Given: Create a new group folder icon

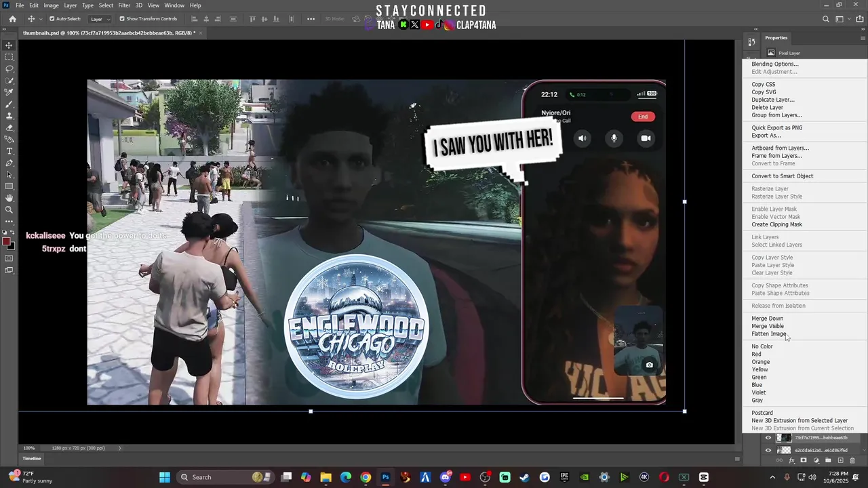Looking at the screenshot, I should click(828, 460).
